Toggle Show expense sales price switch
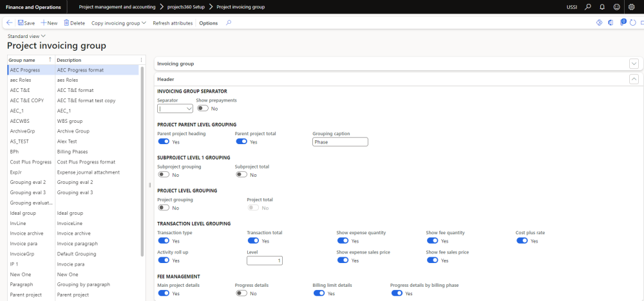Screen dimensions: 644x301 pos(343,260)
